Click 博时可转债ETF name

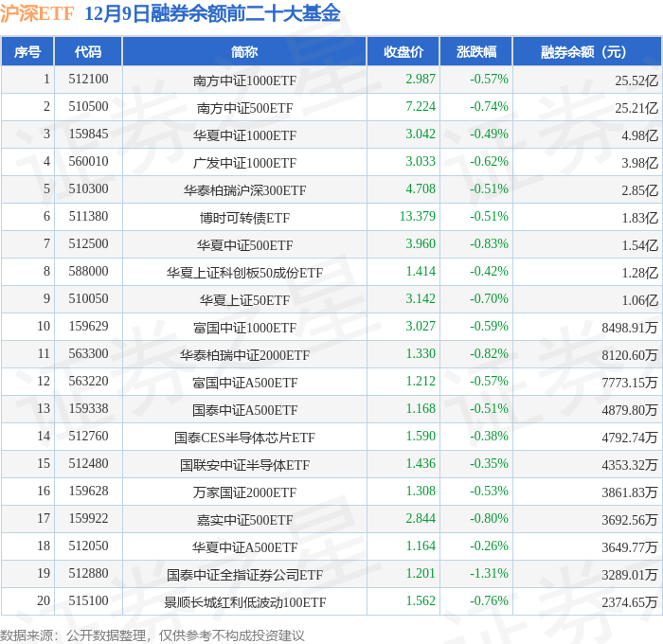(x=244, y=218)
